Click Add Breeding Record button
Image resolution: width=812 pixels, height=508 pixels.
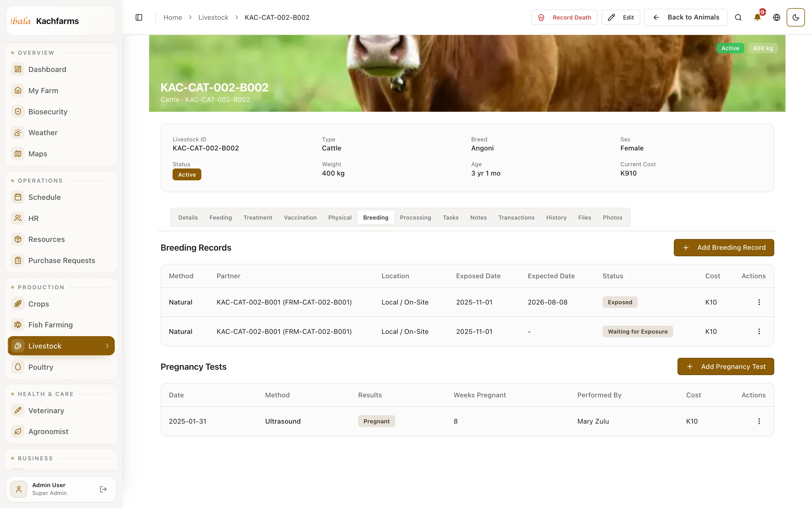click(x=723, y=248)
